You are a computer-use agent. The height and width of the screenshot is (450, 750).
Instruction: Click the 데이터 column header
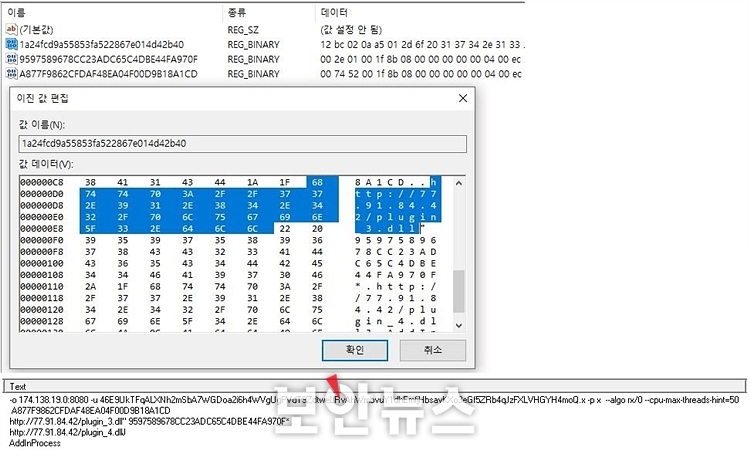pyautogui.click(x=333, y=13)
